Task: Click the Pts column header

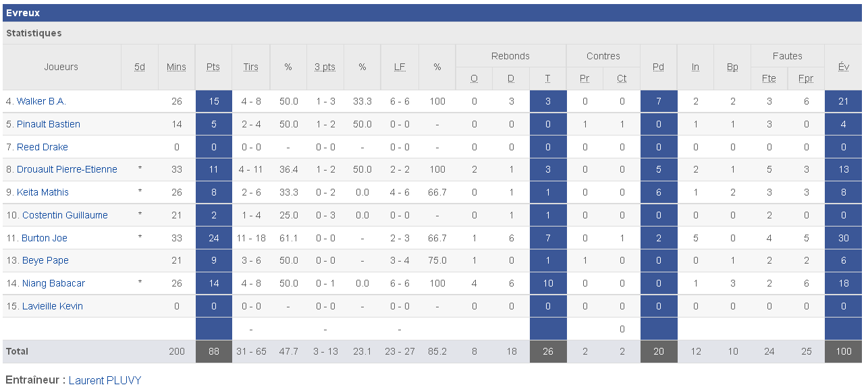Action: point(213,67)
